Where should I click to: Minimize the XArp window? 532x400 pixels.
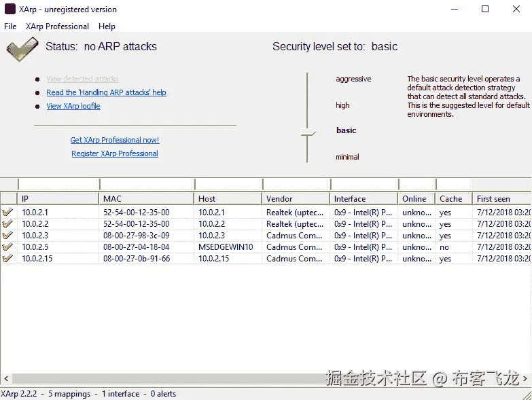click(455, 9)
